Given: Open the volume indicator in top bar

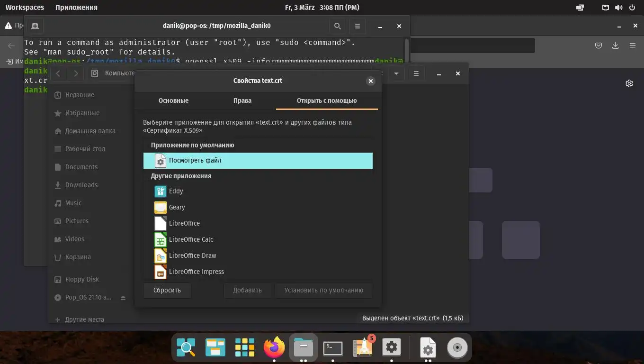Looking at the screenshot, I should click(x=618, y=8).
